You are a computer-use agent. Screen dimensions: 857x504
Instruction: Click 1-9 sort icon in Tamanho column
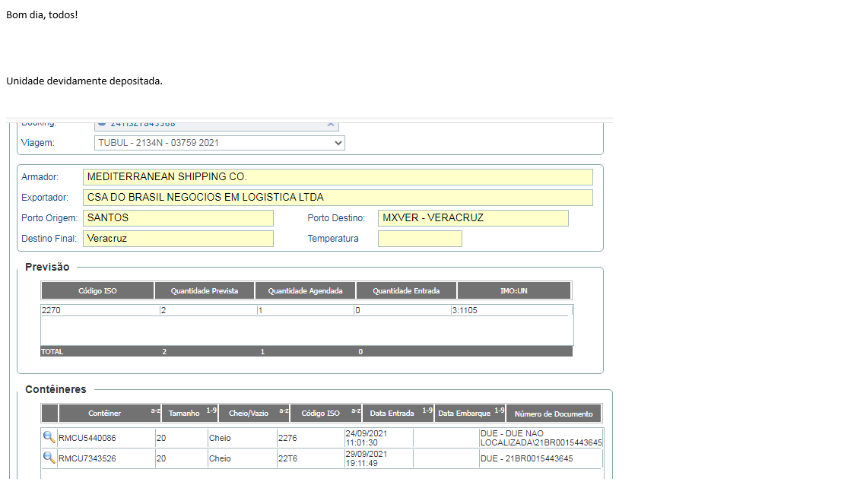(211, 411)
